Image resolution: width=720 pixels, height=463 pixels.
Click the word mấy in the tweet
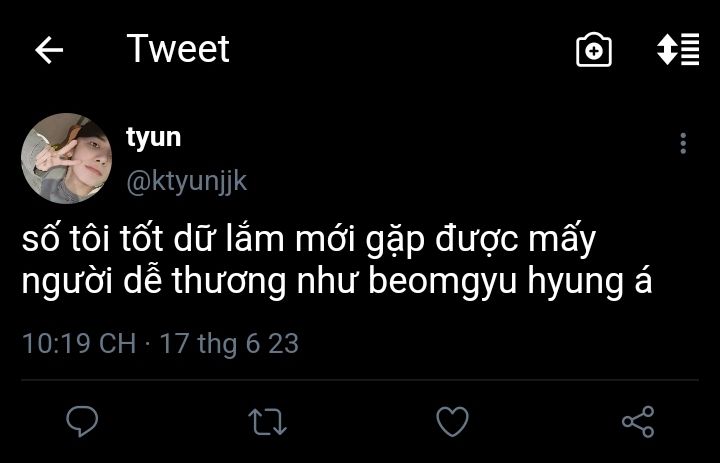coord(565,240)
